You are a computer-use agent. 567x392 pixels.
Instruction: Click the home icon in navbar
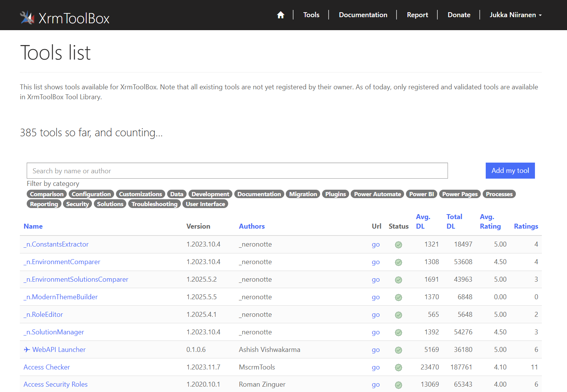coord(280,15)
